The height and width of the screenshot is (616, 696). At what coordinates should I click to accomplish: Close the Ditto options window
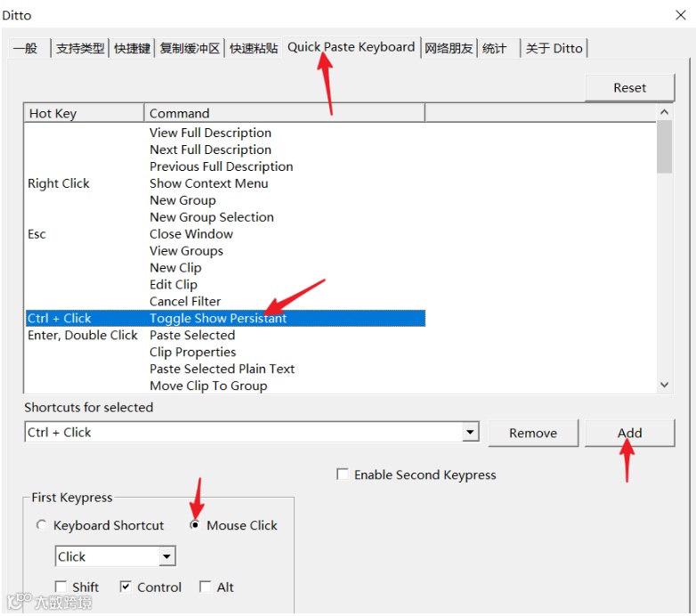coord(681,15)
